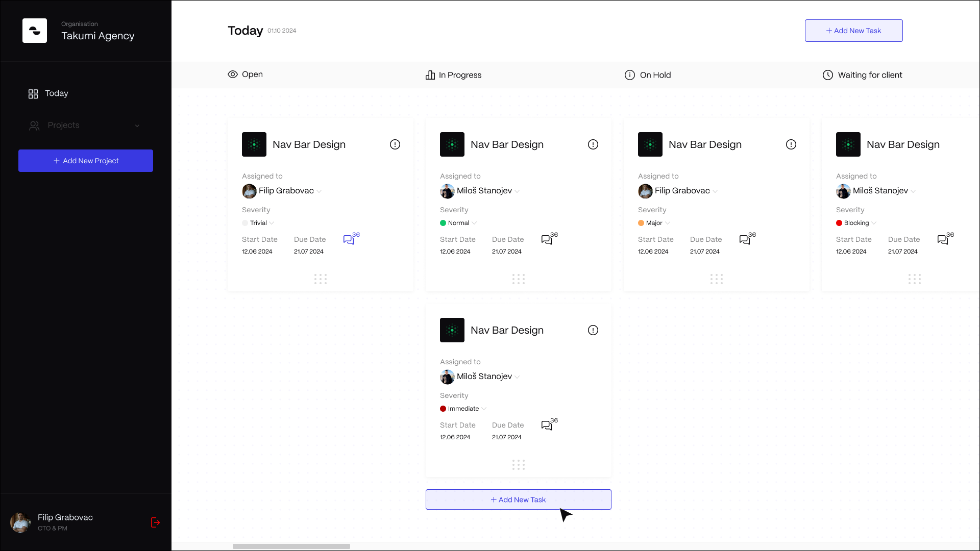Click info icon on the Normal severity card
The height and width of the screenshot is (551, 980).
tap(593, 144)
